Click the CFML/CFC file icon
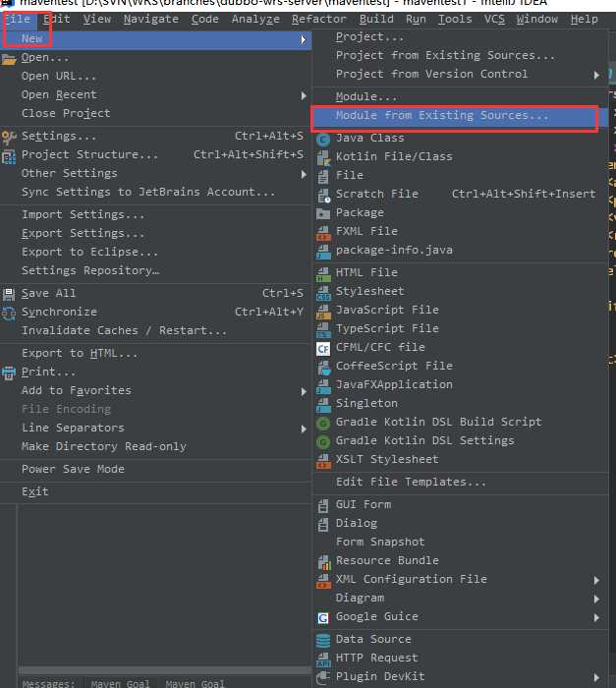The height and width of the screenshot is (688, 616). 323,348
